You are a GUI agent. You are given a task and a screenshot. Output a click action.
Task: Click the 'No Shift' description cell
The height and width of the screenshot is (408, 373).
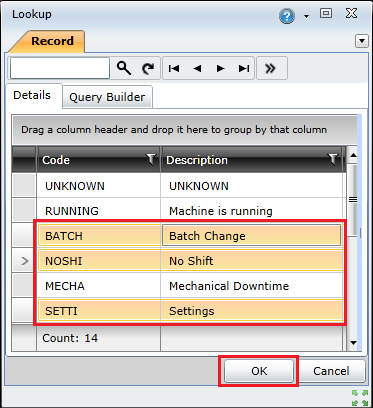[251, 261]
